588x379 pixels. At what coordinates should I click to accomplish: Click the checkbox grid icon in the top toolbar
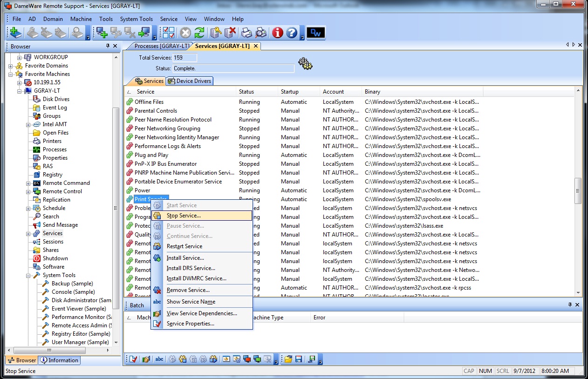point(169,33)
